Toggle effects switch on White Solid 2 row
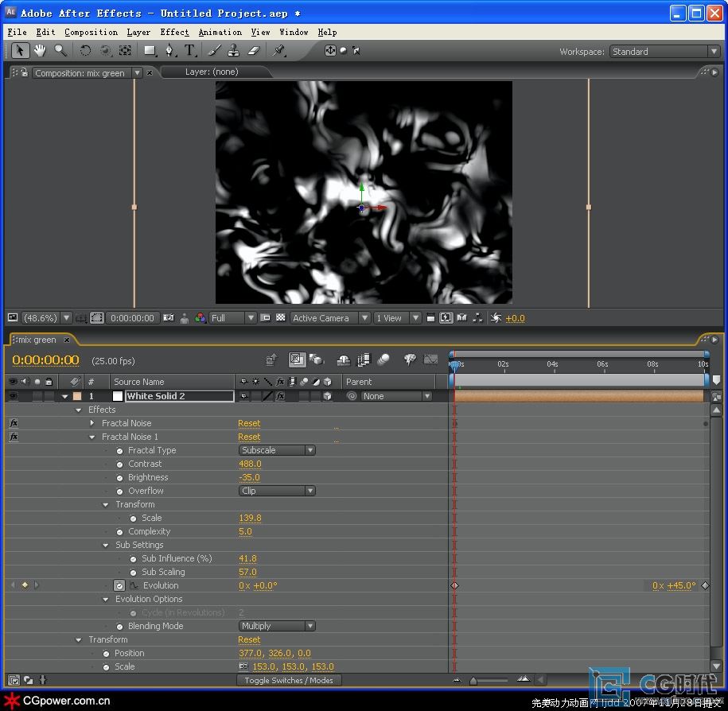This screenshot has width=728, height=711. click(x=280, y=396)
